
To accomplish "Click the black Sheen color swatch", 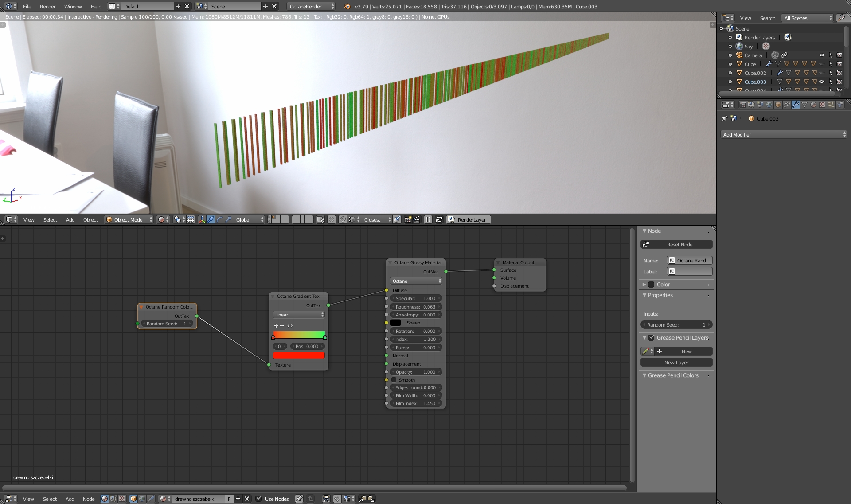I will (396, 323).
